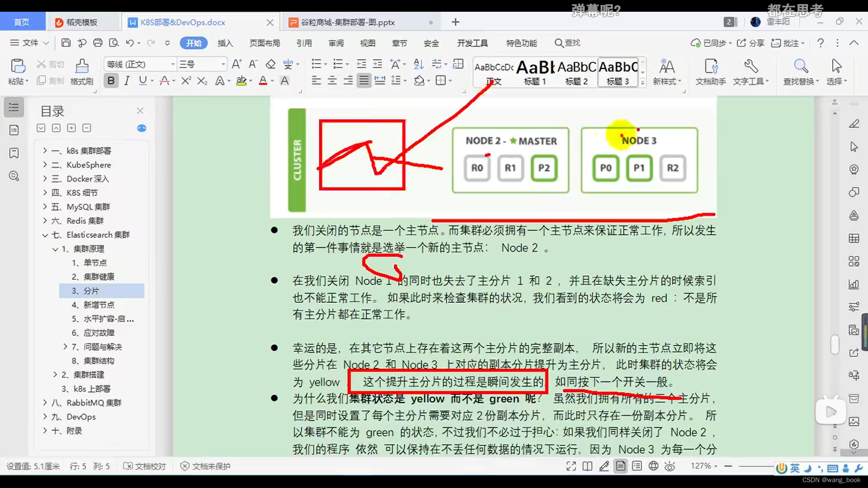Enable eye protection mode in status bar
Viewport: 868px width, 488px height.
[670, 466]
